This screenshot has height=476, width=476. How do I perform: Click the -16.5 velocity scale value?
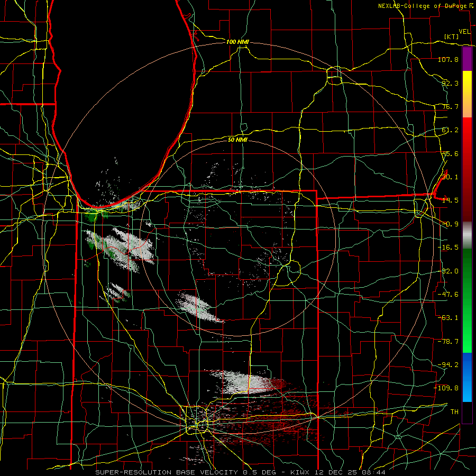[x=448, y=248]
